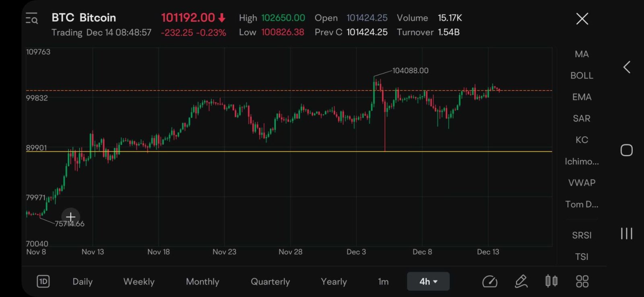Open the four-squares layout grid icon
Viewport: 644px width, 297px height.
tap(582, 281)
